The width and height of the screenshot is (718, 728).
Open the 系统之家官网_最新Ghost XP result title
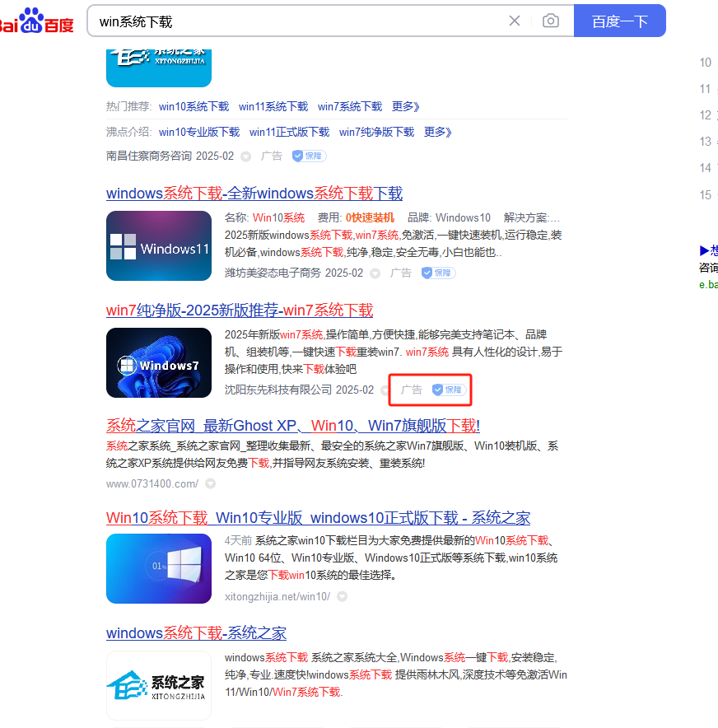[x=293, y=425]
